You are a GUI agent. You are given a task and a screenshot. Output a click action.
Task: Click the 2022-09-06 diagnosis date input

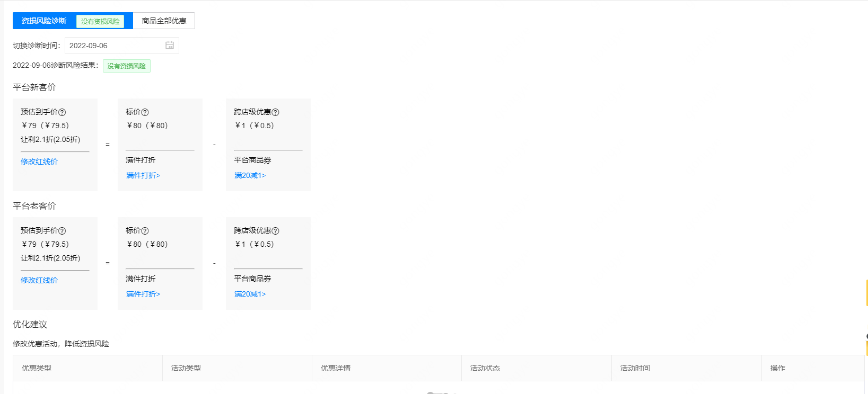point(114,46)
